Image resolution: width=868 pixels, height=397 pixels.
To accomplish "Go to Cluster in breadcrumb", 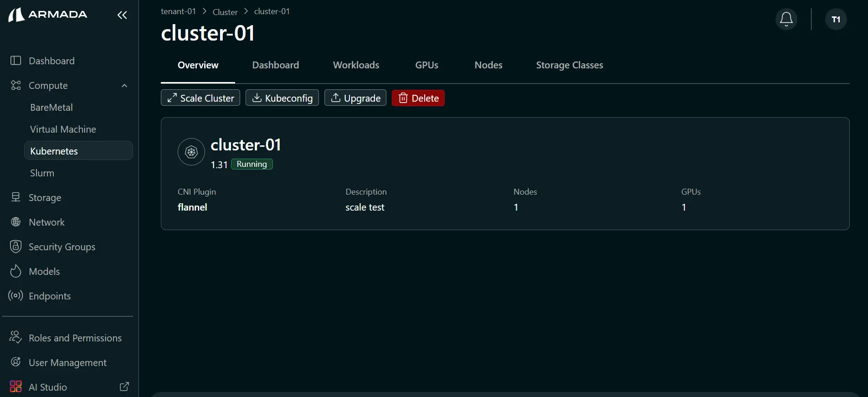I will point(225,12).
